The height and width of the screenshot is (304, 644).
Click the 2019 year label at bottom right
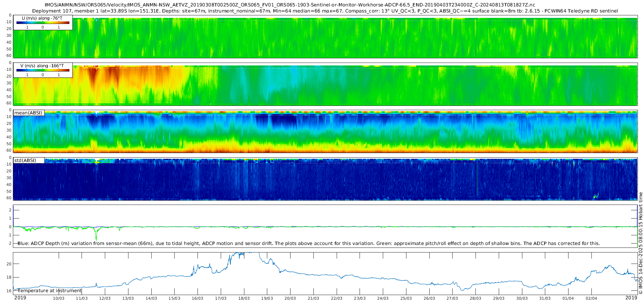(631, 298)
